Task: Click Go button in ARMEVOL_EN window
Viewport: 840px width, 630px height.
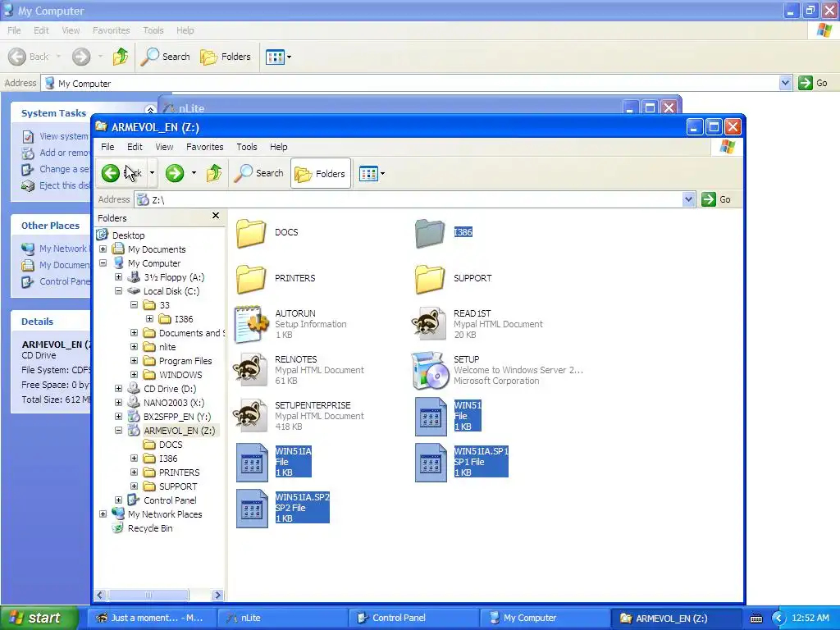Action: (x=716, y=199)
